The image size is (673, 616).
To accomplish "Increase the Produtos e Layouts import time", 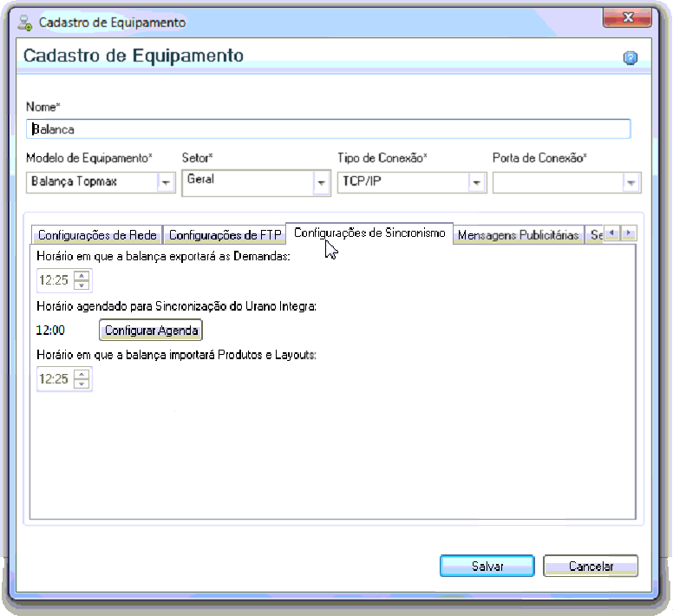I will click(x=82, y=374).
